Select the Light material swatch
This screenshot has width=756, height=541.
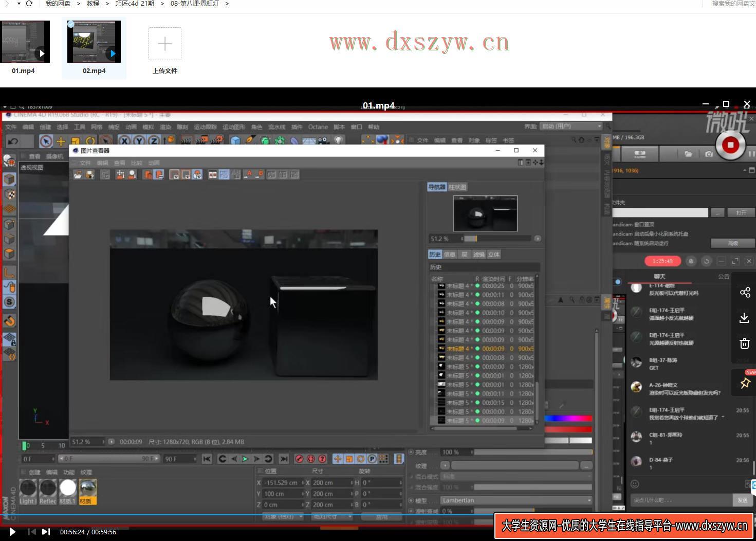28,492
